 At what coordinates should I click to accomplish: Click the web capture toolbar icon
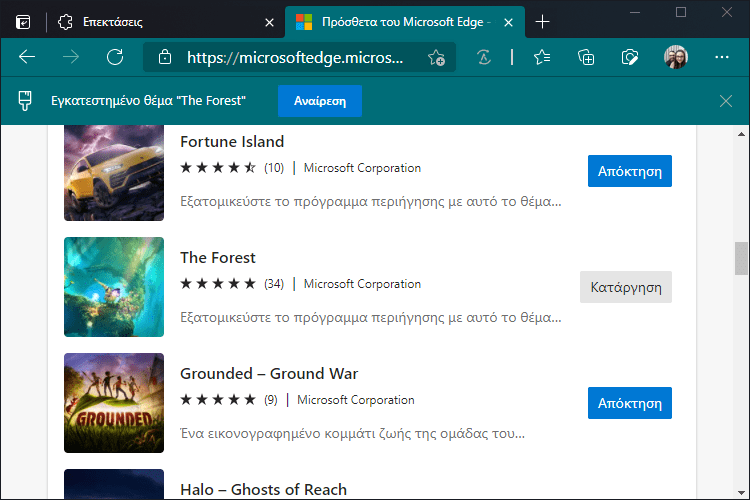tap(629, 57)
